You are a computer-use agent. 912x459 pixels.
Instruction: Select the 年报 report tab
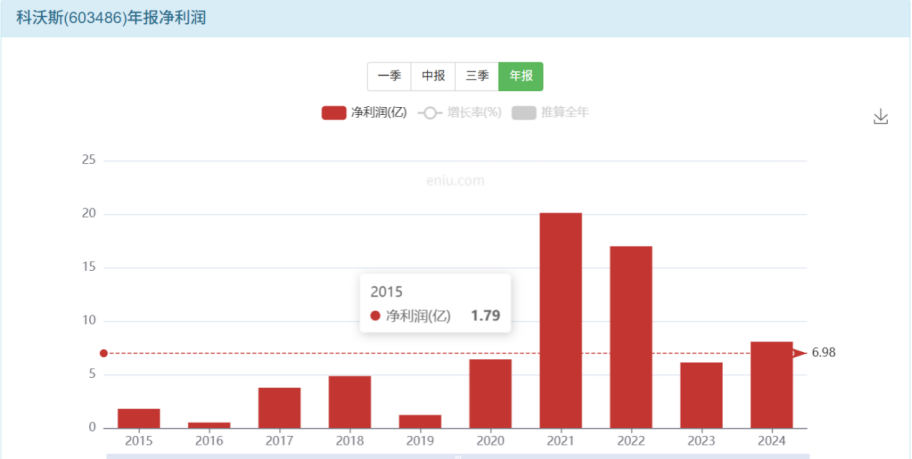coord(521,76)
